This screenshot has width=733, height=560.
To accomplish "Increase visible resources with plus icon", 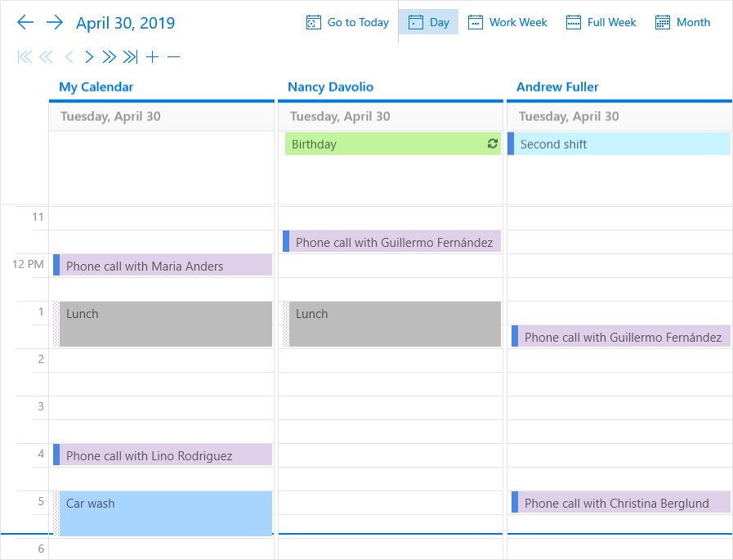I will [152, 57].
